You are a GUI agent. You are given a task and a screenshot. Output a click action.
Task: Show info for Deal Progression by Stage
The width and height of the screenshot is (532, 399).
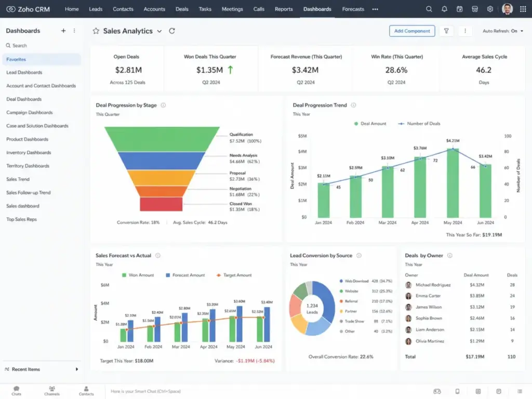[163, 105]
